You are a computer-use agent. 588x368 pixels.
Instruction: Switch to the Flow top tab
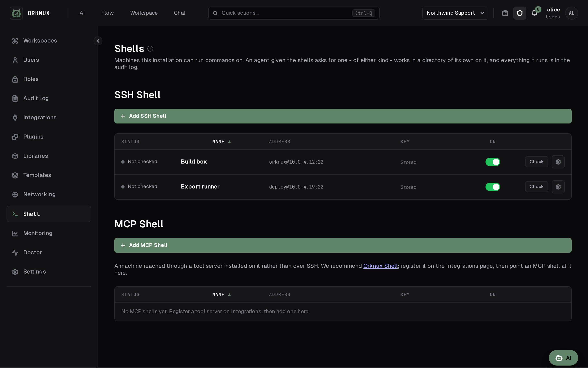coord(107,13)
